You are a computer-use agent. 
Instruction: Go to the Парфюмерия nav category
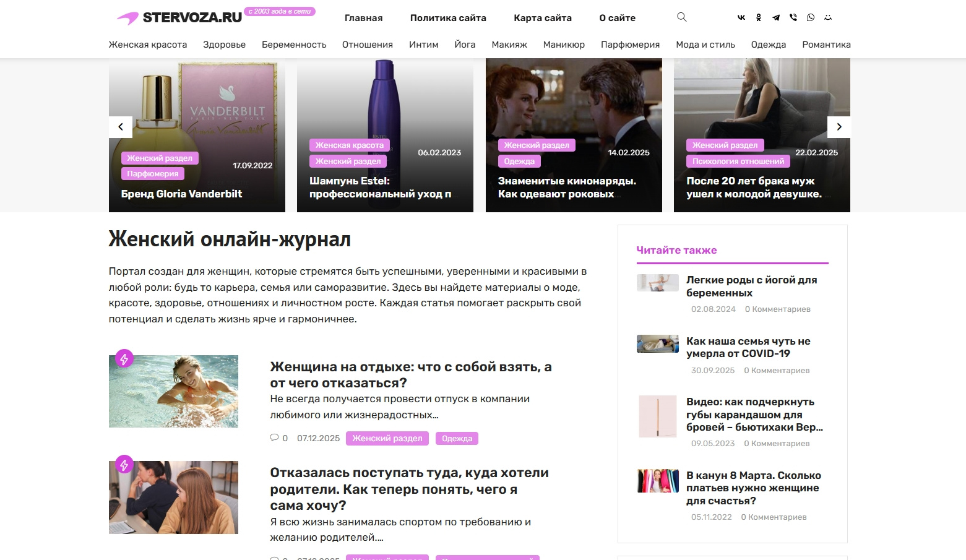pyautogui.click(x=630, y=45)
